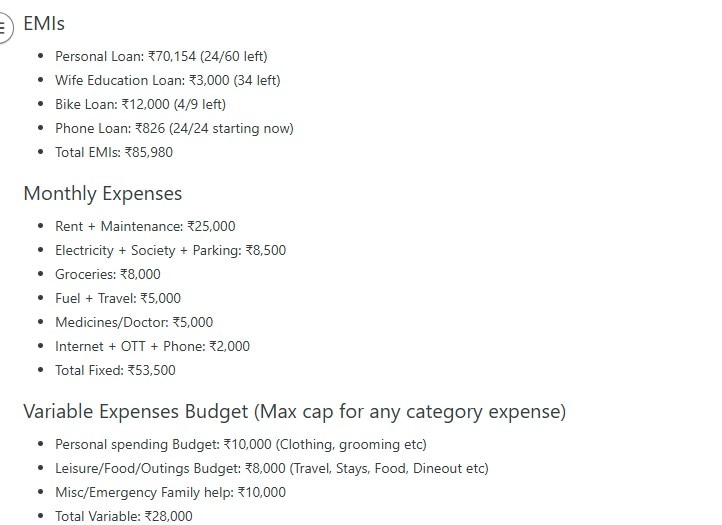Select the Rent + Maintenance item
This screenshot has height=525, width=722.
pos(145,226)
